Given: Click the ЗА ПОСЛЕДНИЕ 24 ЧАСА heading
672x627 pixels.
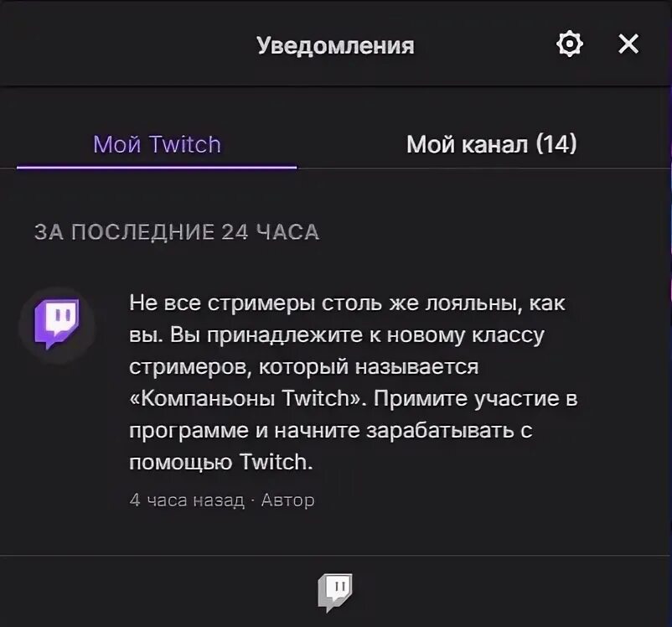Looking at the screenshot, I should coord(177,232).
